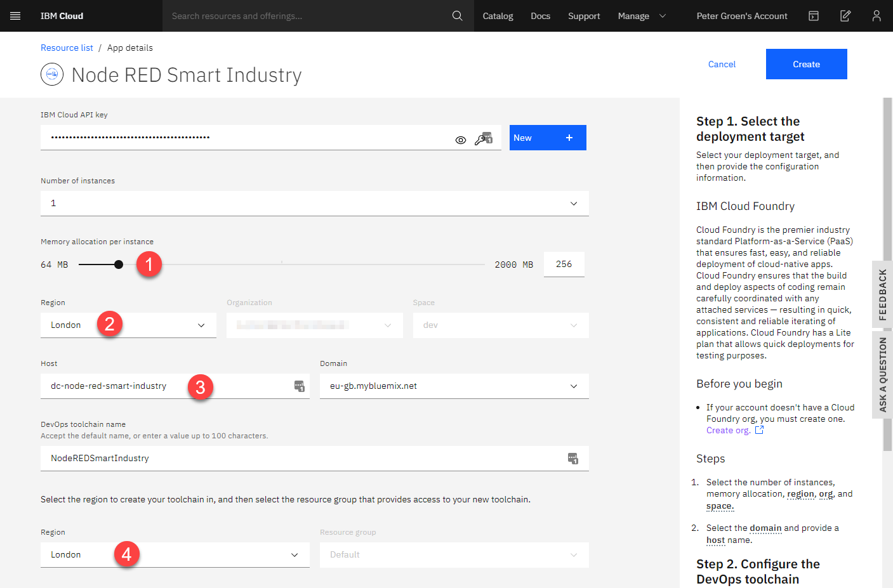Click the search magnifier icon
Image resolution: width=893 pixels, height=588 pixels.
[457, 16]
